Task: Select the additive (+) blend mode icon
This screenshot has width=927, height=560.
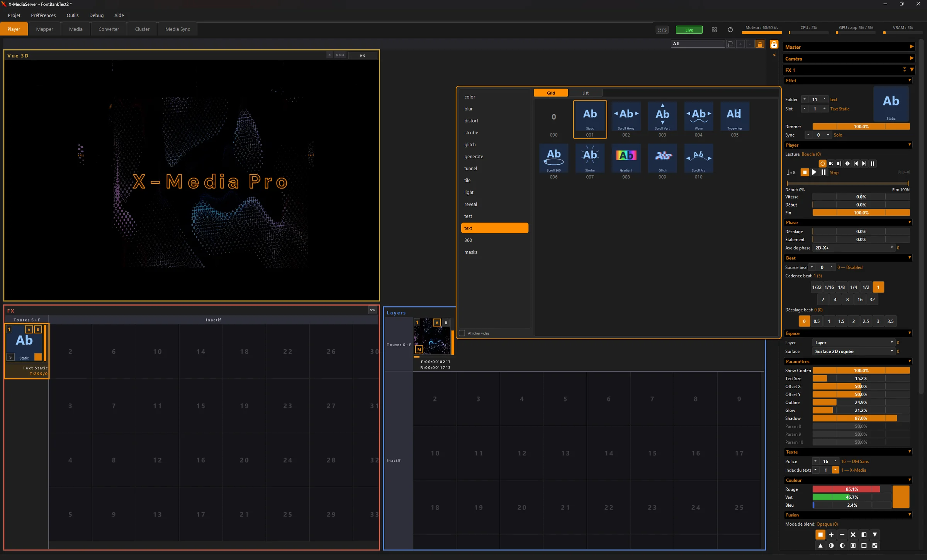Action: click(x=831, y=535)
